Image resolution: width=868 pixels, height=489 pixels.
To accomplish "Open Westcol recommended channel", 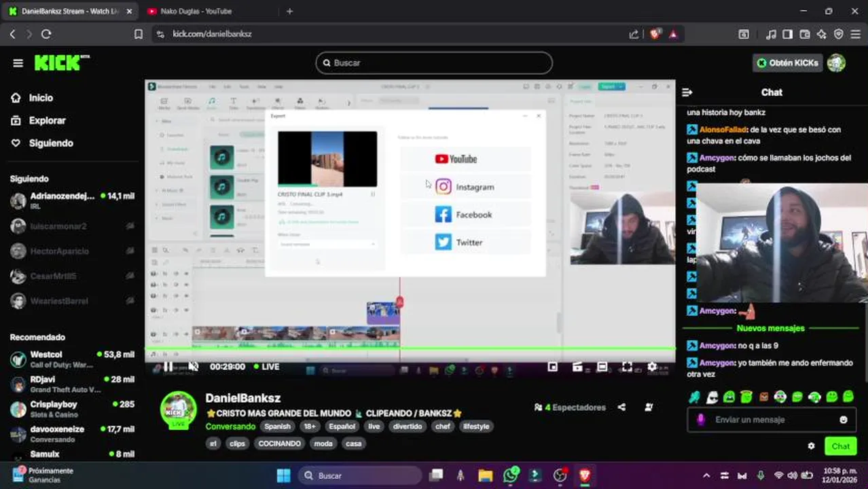I will point(72,359).
